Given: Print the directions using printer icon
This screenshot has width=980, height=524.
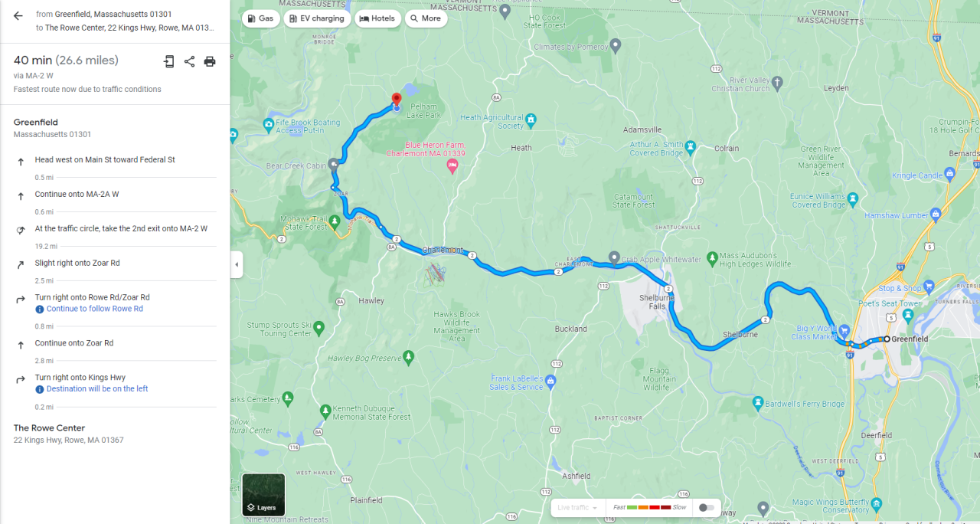Looking at the screenshot, I should pos(210,61).
